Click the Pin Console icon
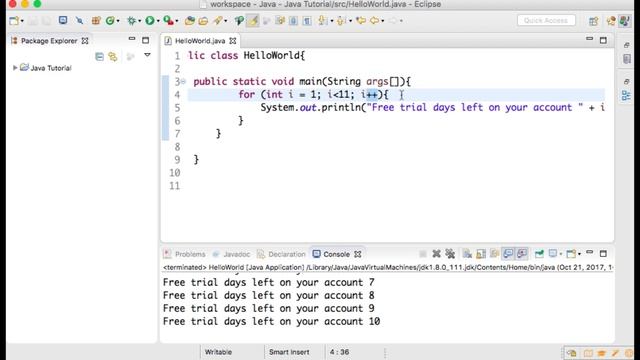640x360 pixels. (539, 254)
